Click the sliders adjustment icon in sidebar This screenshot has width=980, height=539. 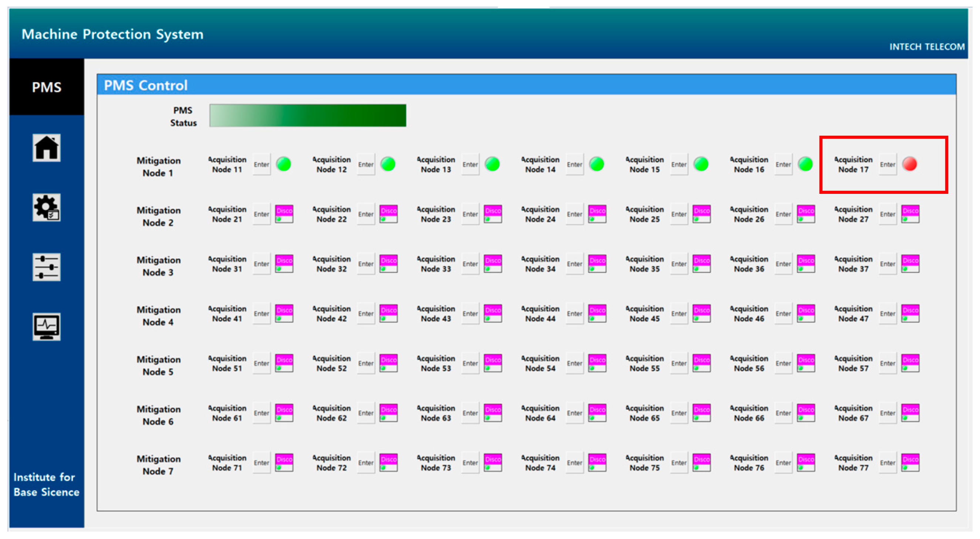click(x=46, y=267)
